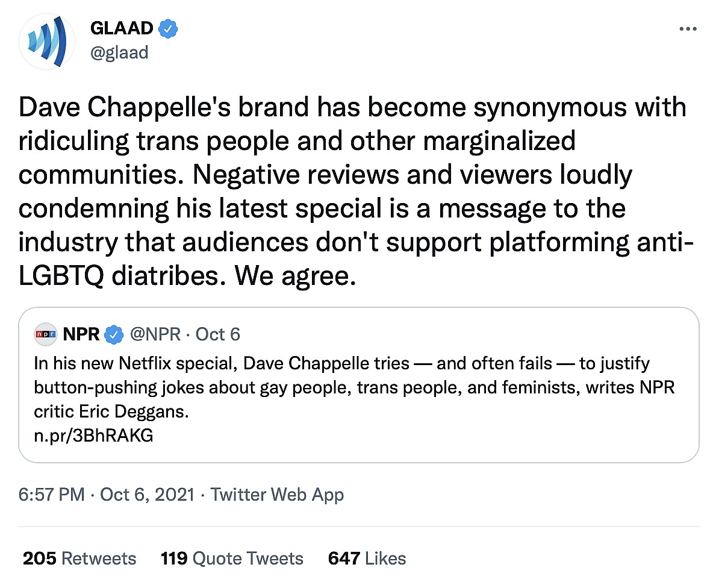
Task: Open the GLAAD display name profile link
Action: (x=122, y=28)
